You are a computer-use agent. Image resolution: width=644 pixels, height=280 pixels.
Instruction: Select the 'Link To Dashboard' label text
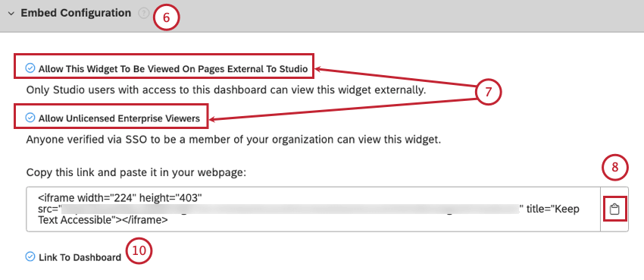[80, 258]
